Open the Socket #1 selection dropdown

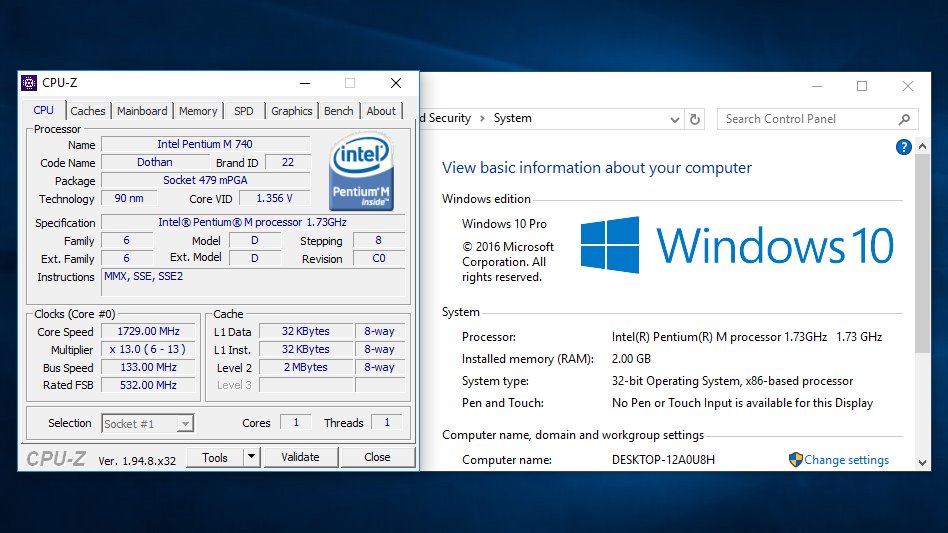[148, 424]
